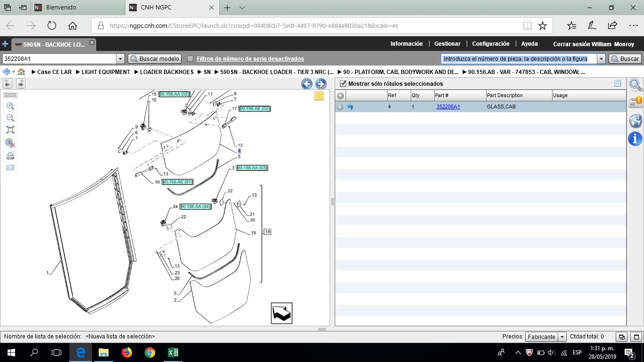The width and height of the screenshot is (644, 362).
Task: Add part 352208A1 with the row plus icon
Action: pyautogui.click(x=340, y=107)
